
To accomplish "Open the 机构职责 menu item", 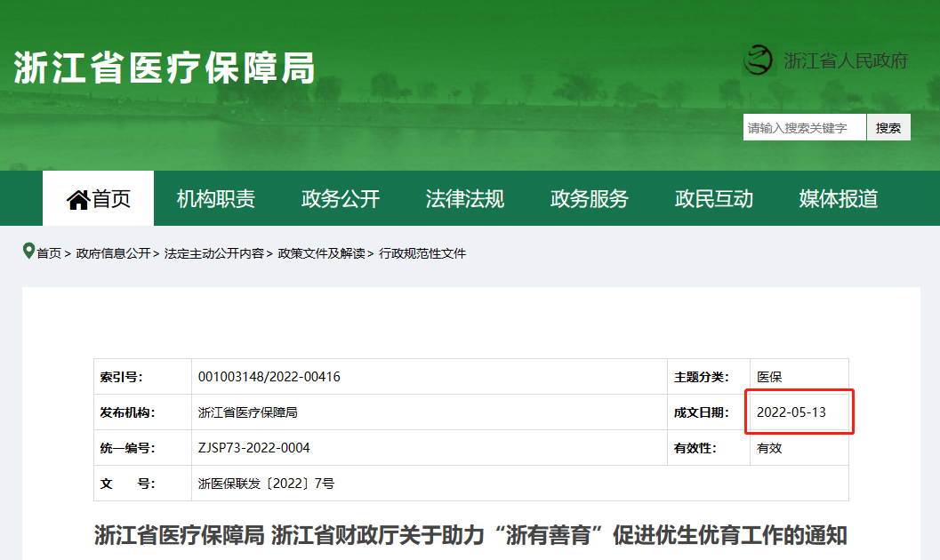I will click(x=215, y=199).
